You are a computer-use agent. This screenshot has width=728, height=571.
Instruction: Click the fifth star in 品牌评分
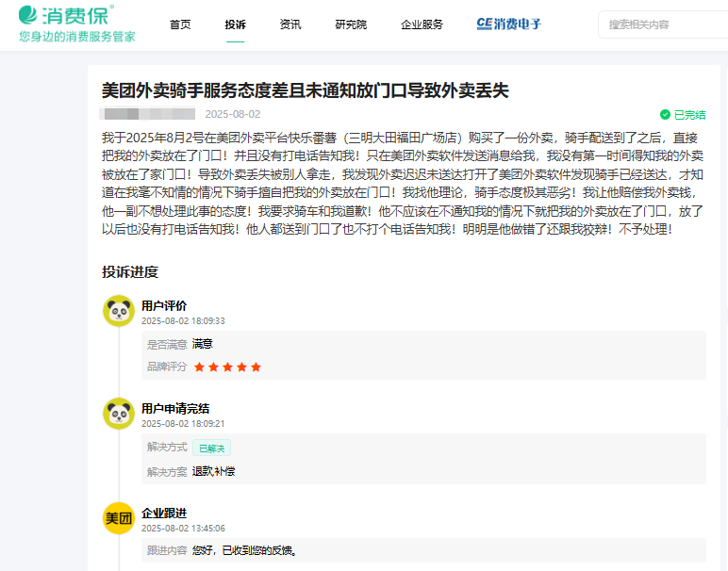point(256,367)
